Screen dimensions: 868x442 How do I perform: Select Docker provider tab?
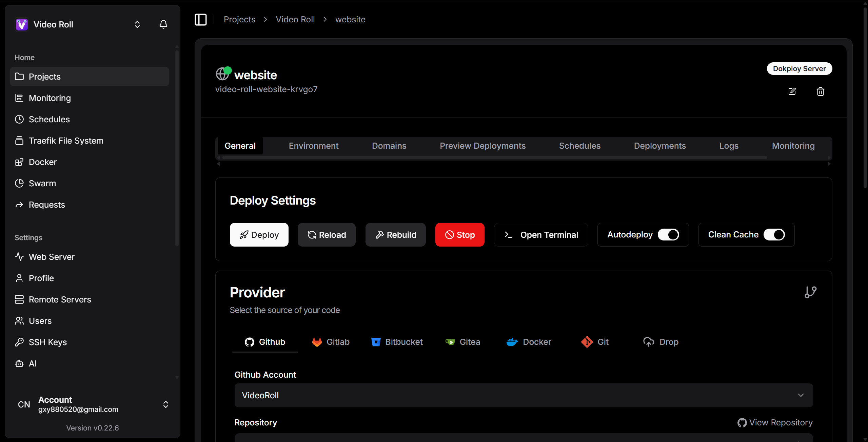[x=529, y=342]
